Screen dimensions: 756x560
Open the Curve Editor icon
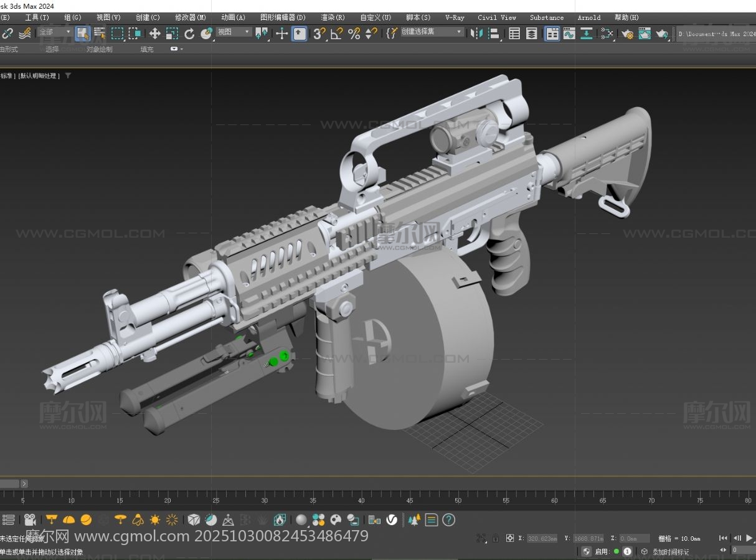(x=569, y=34)
